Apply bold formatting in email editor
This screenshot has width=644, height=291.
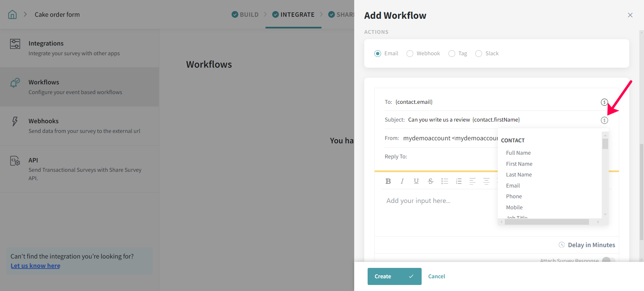pyautogui.click(x=388, y=181)
